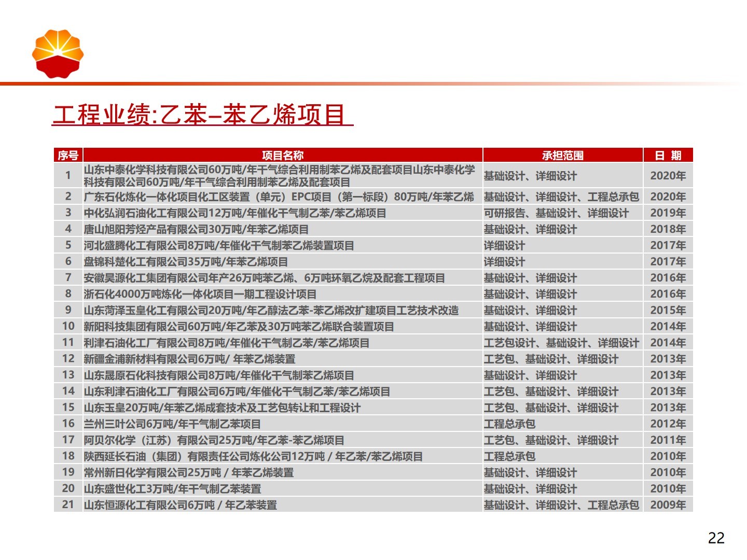Viewport: 747px width, 560px height.
Task: Click the scope cell in row 21 (2009年)
Action: 563,505
